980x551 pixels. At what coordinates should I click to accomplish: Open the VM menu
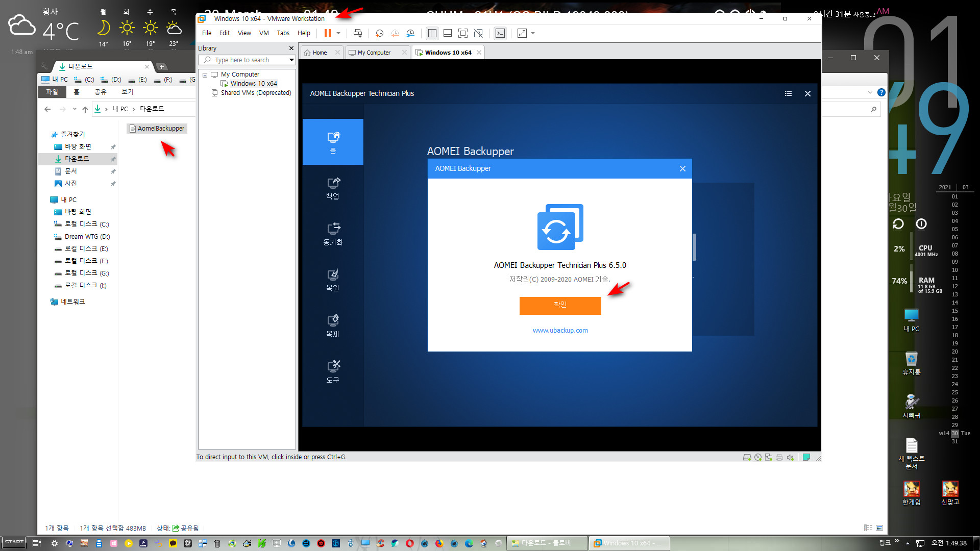click(264, 33)
